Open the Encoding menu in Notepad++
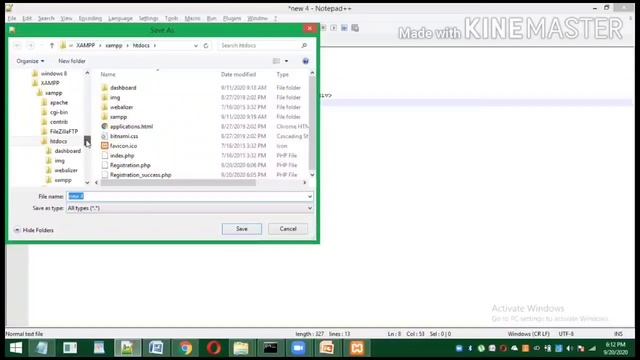The height and width of the screenshot is (360, 640). pos(90,18)
